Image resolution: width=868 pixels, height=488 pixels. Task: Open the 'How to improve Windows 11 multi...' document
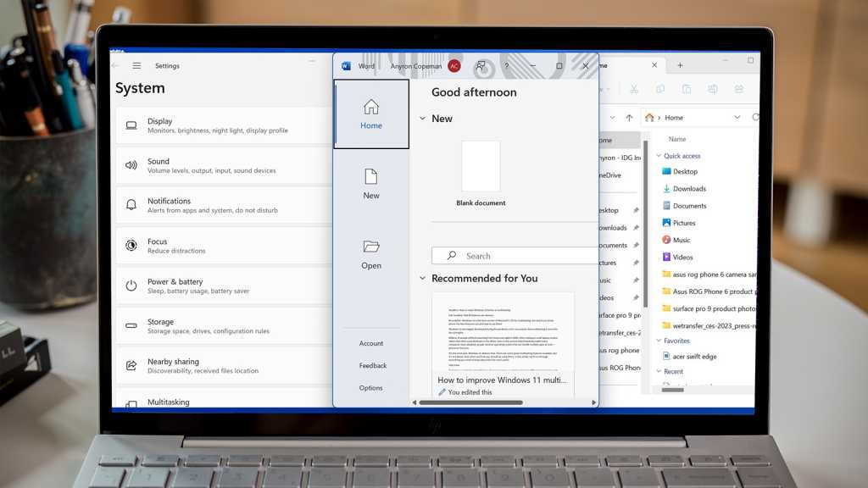point(503,345)
